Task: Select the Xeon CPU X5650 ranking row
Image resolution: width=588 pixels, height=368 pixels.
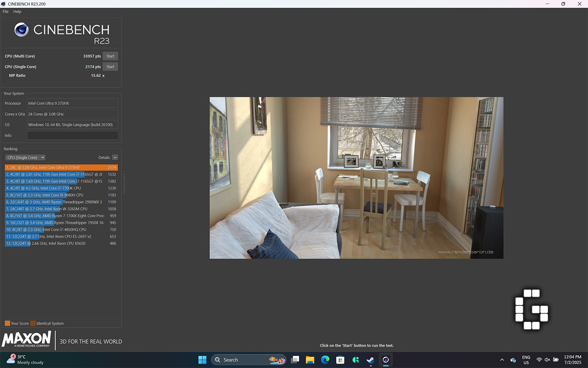Action: [62, 243]
